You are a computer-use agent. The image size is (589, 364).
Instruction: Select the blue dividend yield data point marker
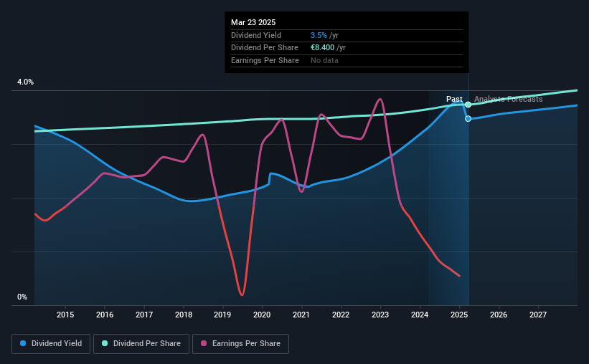(468, 118)
